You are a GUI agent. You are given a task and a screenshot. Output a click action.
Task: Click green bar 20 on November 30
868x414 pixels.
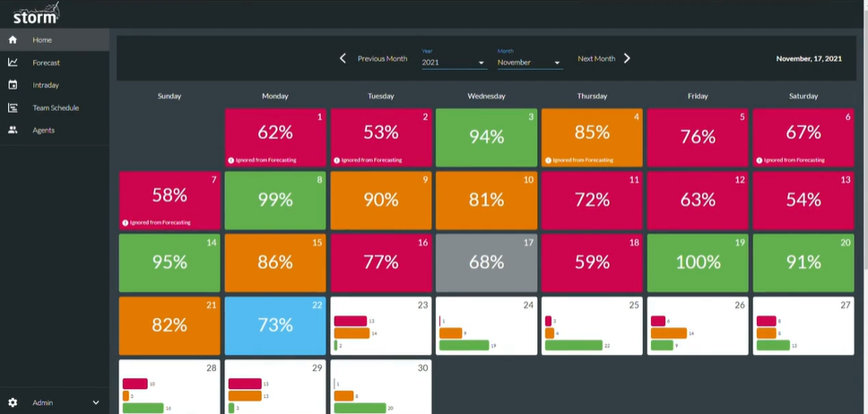click(x=360, y=408)
